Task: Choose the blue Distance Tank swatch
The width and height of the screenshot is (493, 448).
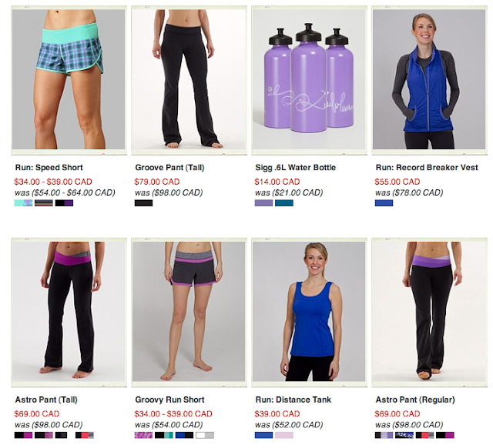Action: point(263,435)
